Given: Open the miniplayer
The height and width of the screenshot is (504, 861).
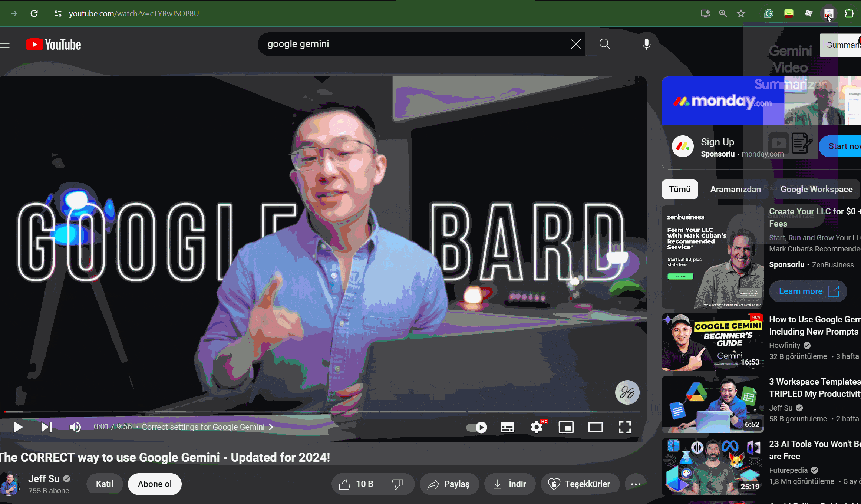Looking at the screenshot, I should (x=566, y=427).
